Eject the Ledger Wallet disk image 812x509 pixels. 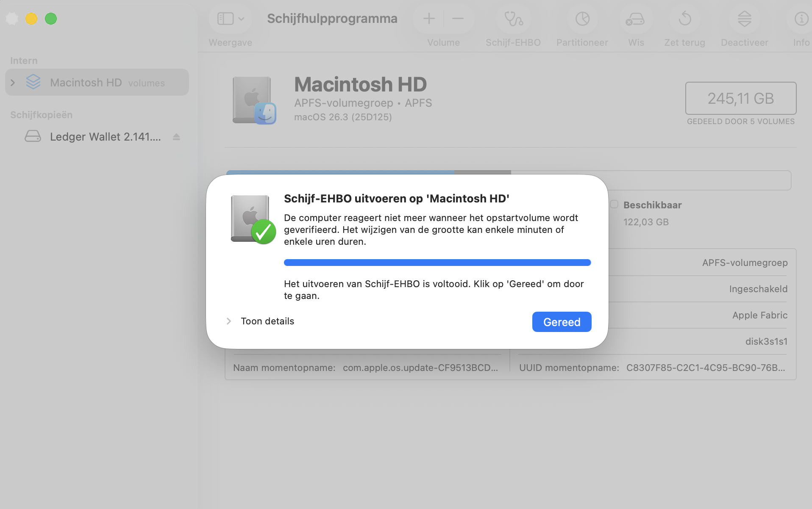(x=177, y=137)
